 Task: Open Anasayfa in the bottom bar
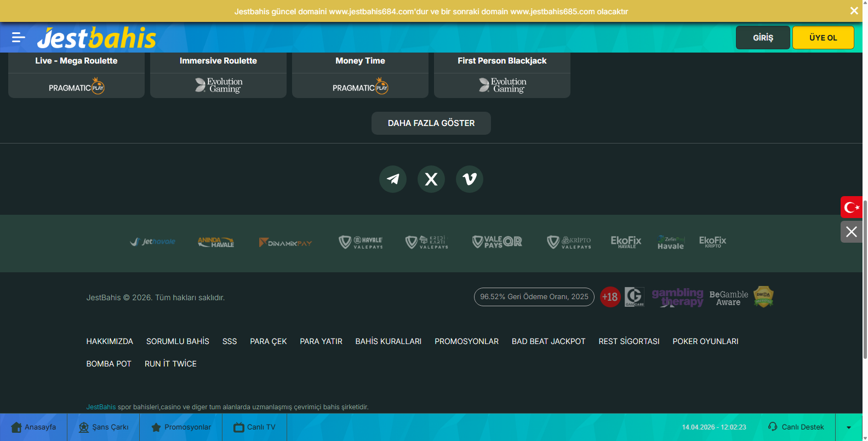33,427
